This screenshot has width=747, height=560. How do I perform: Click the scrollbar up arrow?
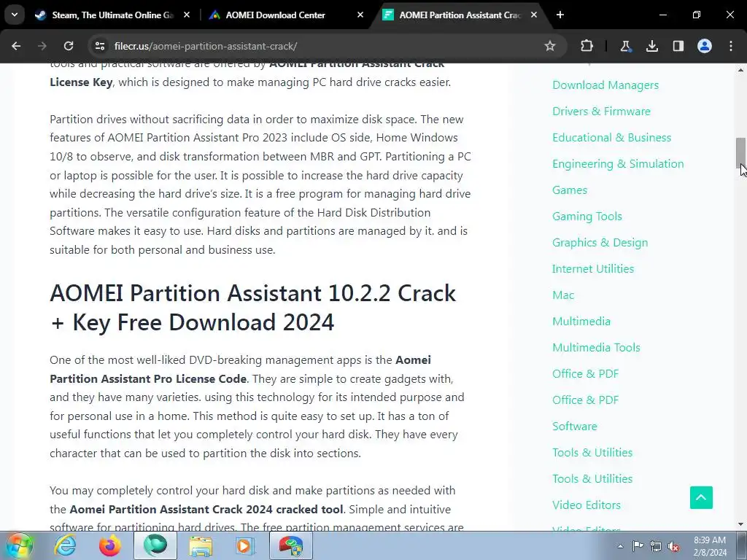coord(740,70)
